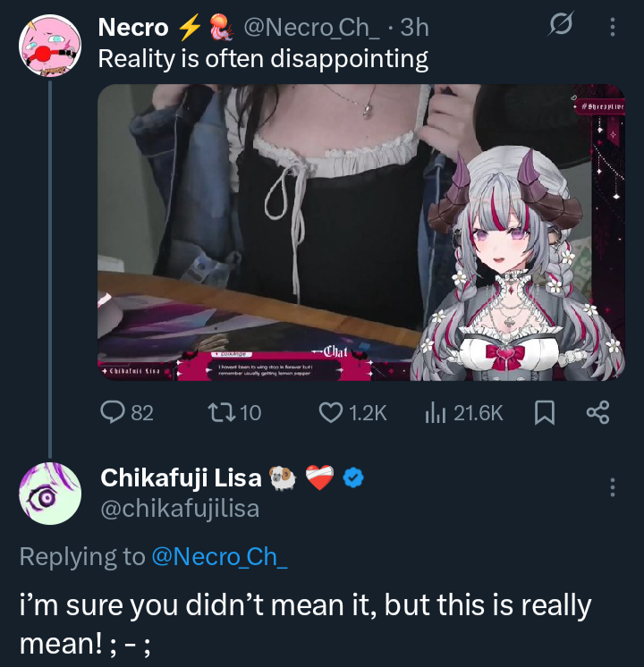
Task: Open Chikafuji Lisa display name
Action: click(x=181, y=477)
